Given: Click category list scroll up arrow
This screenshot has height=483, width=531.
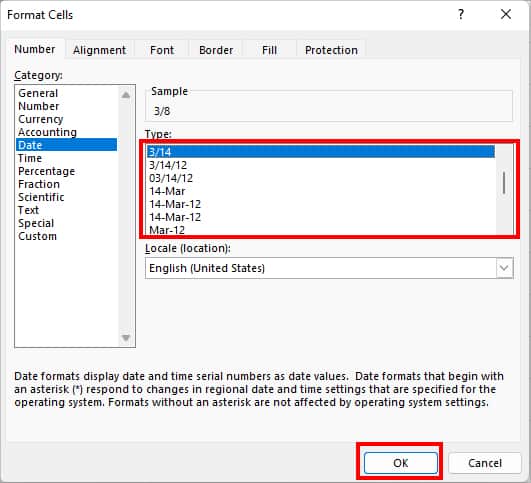Looking at the screenshot, I should 126,95.
